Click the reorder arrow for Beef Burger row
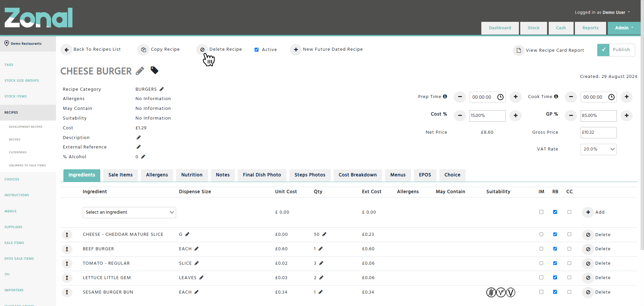This screenshot has width=644, height=306. tap(67, 249)
